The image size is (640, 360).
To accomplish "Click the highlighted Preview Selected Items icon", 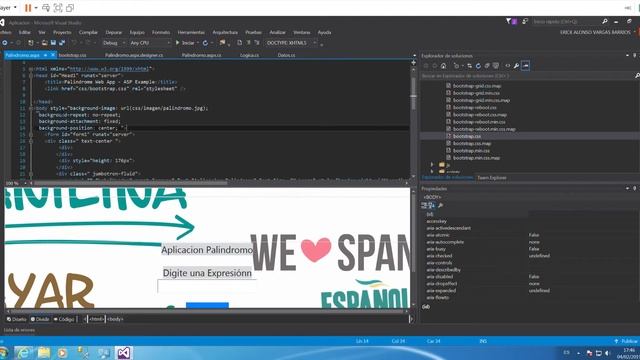I will click(525, 66).
